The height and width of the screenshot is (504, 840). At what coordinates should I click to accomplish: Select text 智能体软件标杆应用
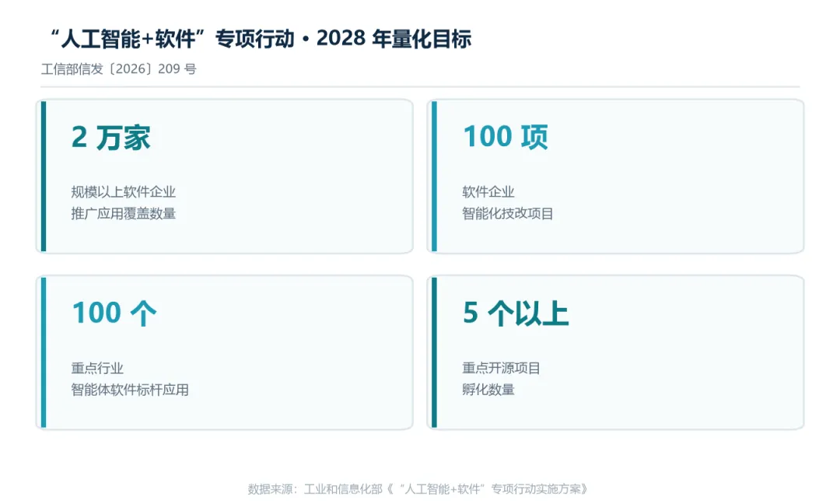coord(130,390)
